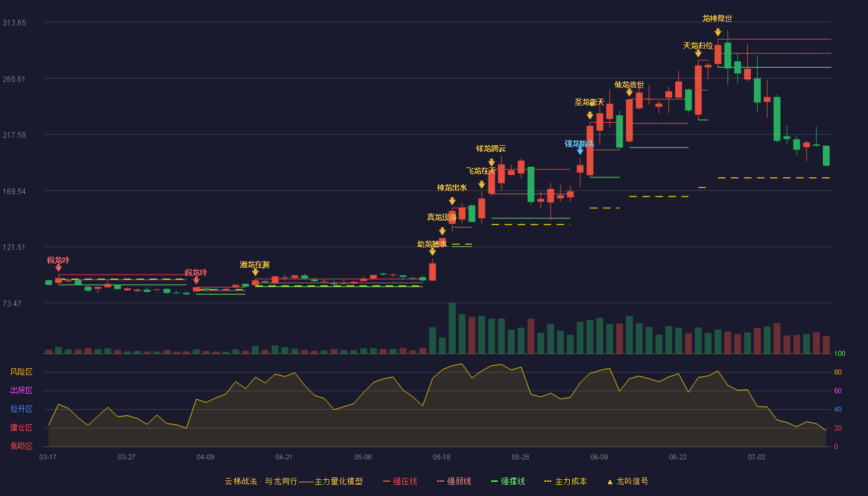
Task: Click the 低吸区 zone label
Action: 21,446
